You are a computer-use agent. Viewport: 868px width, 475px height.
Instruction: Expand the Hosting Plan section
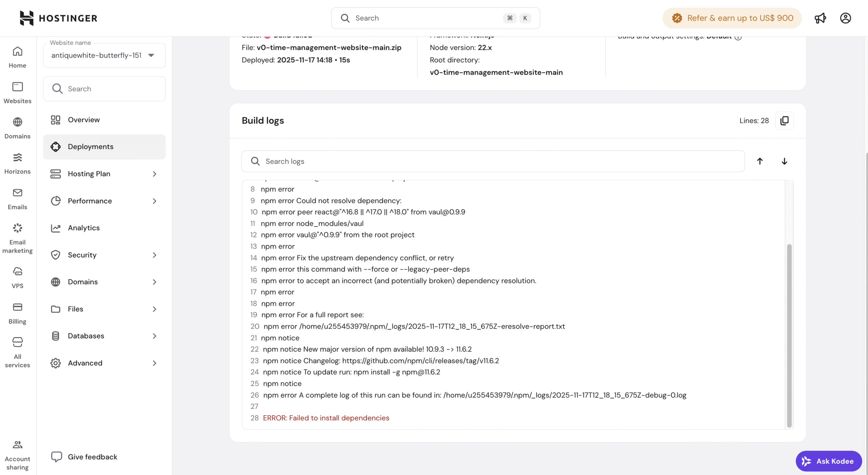point(104,174)
